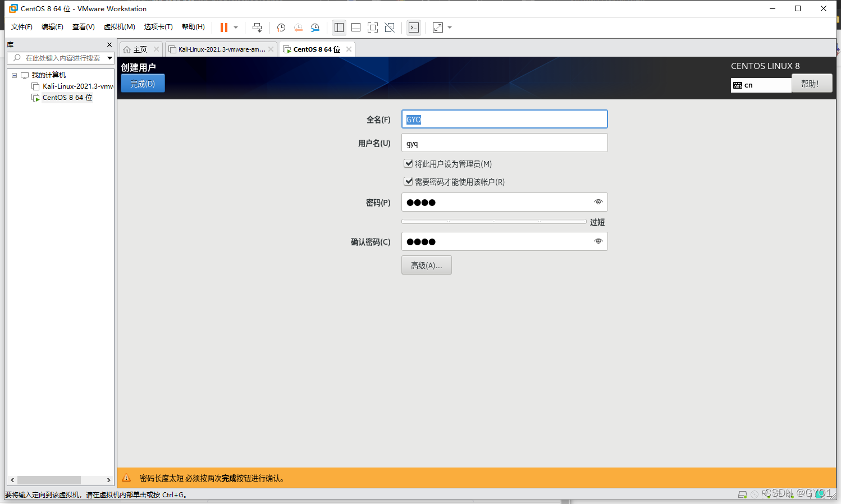Show confirm password with the eye icon
Screen dimensions: 841x504
coord(598,241)
